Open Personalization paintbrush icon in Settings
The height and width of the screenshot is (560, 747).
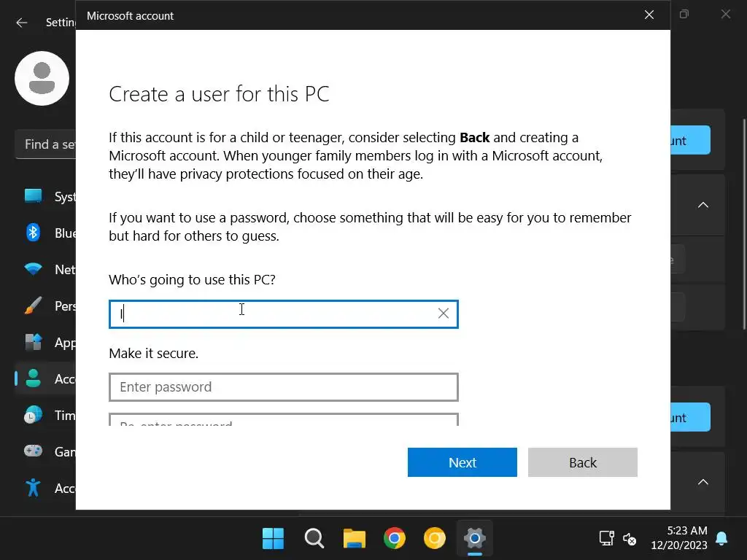[33, 306]
